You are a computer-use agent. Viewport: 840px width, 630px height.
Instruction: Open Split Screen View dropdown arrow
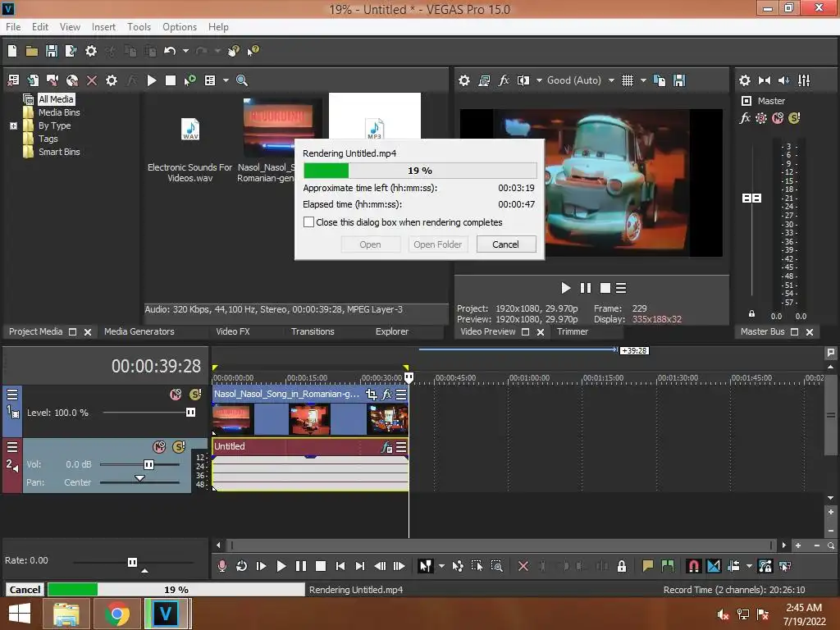coord(539,80)
